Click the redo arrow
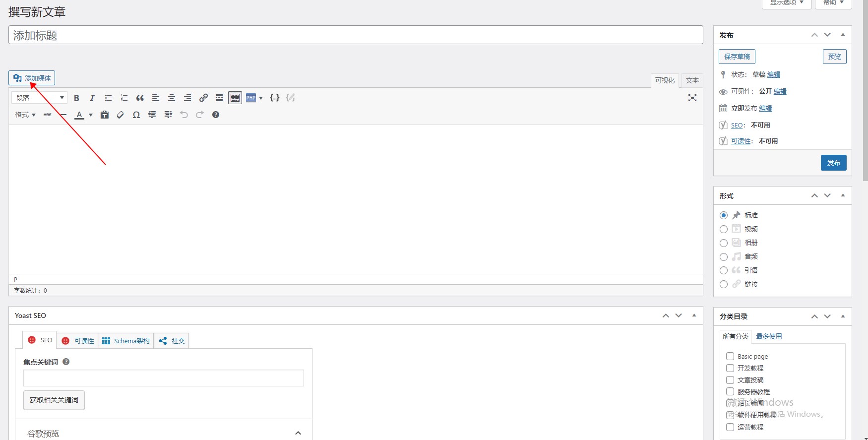 (200, 115)
